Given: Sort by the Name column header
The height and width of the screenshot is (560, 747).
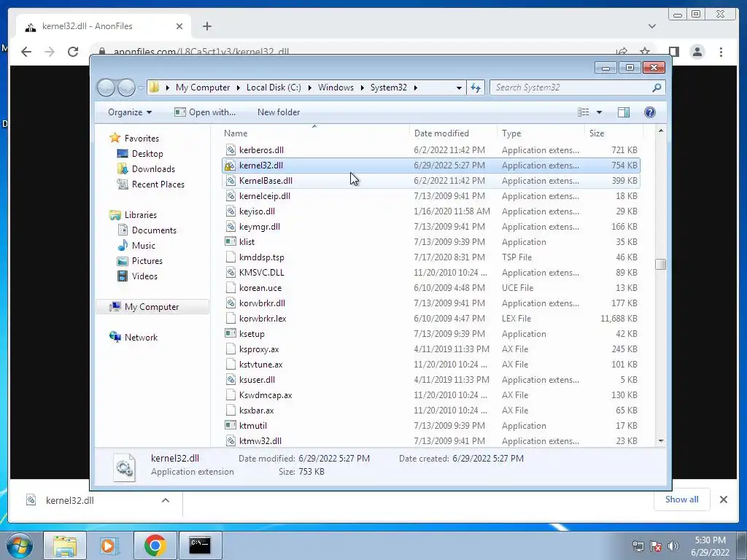Looking at the screenshot, I should [314, 133].
